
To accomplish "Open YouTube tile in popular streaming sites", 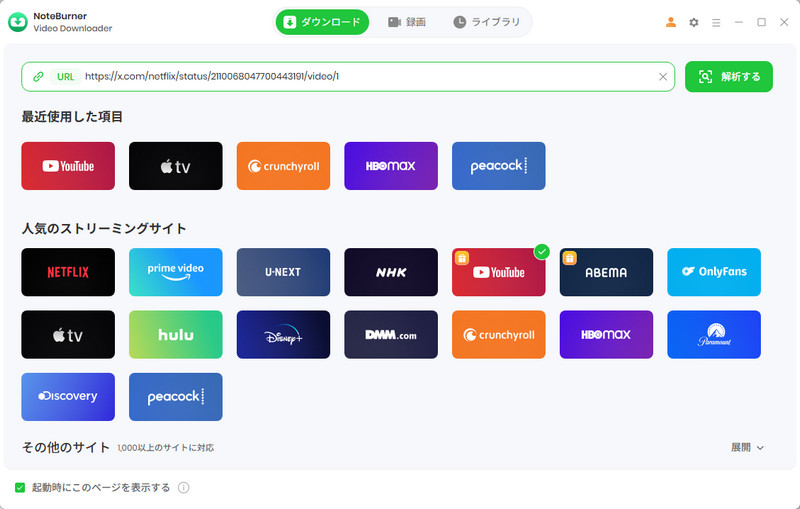I will point(498,272).
